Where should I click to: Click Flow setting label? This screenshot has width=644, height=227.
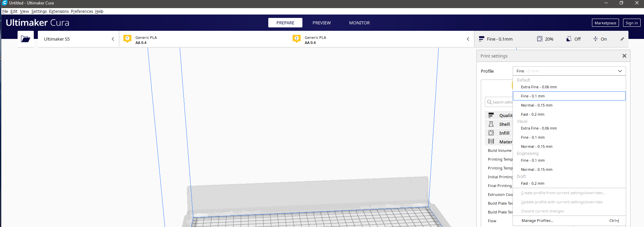(492, 221)
